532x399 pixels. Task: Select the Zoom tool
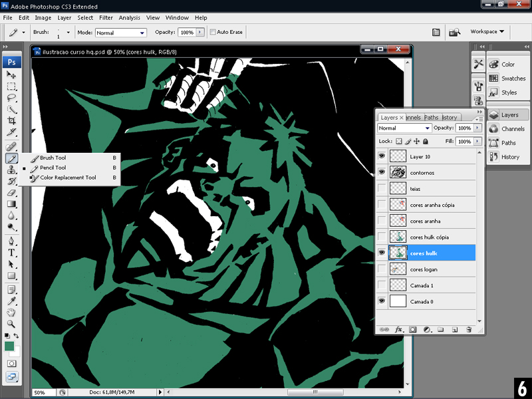click(12, 323)
